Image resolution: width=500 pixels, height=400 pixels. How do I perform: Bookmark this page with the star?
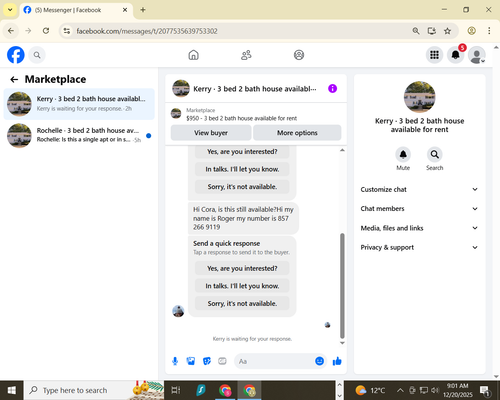[x=447, y=31]
